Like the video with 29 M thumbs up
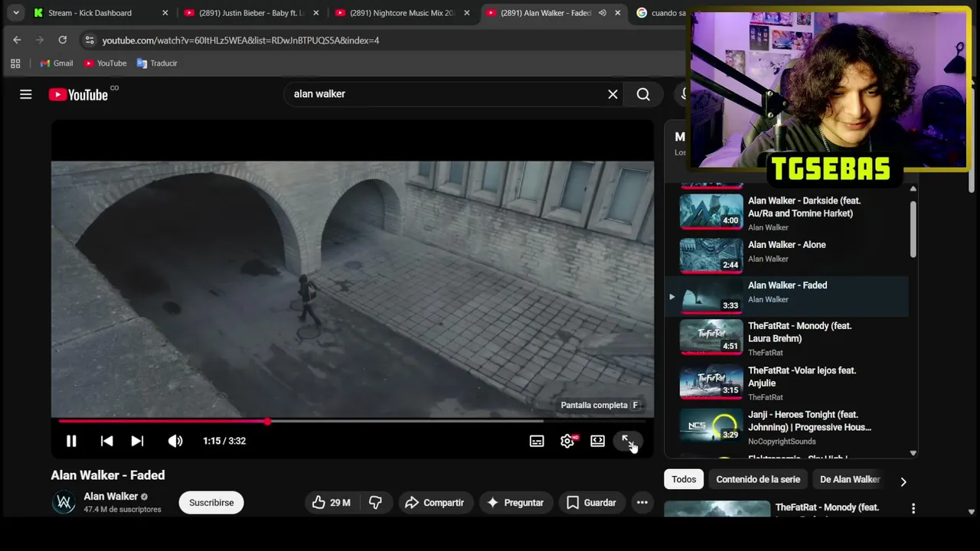The image size is (980, 551). point(331,503)
